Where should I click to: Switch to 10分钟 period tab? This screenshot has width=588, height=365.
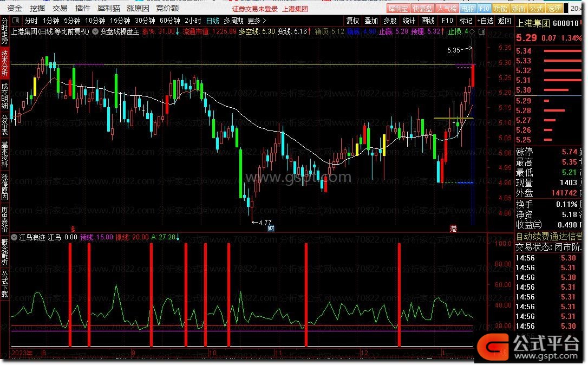point(95,21)
